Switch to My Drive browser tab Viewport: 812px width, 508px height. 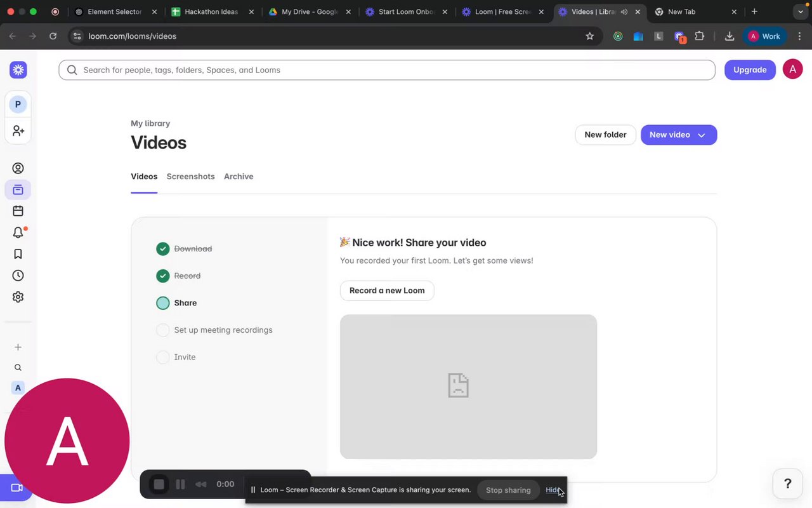[310, 11]
